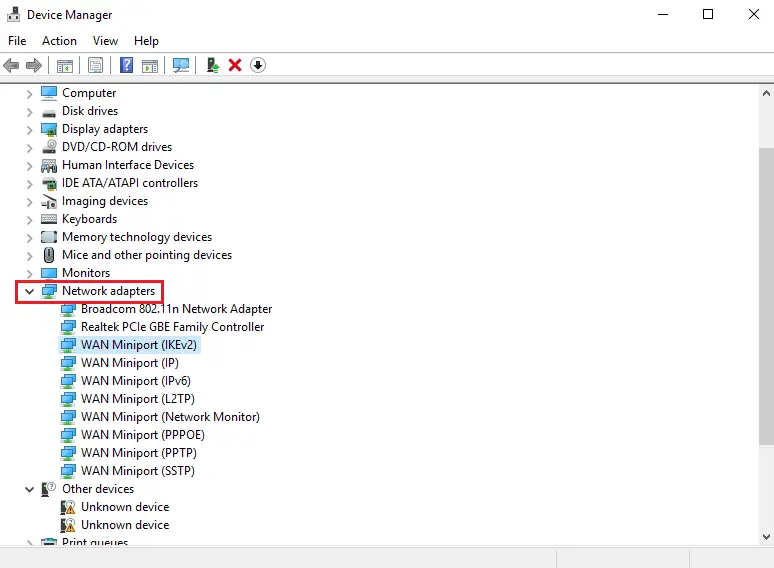Image resolution: width=774 pixels, height=568 pixels.
Task: Maximize the Device Manager window
Action: coord(708,14)
